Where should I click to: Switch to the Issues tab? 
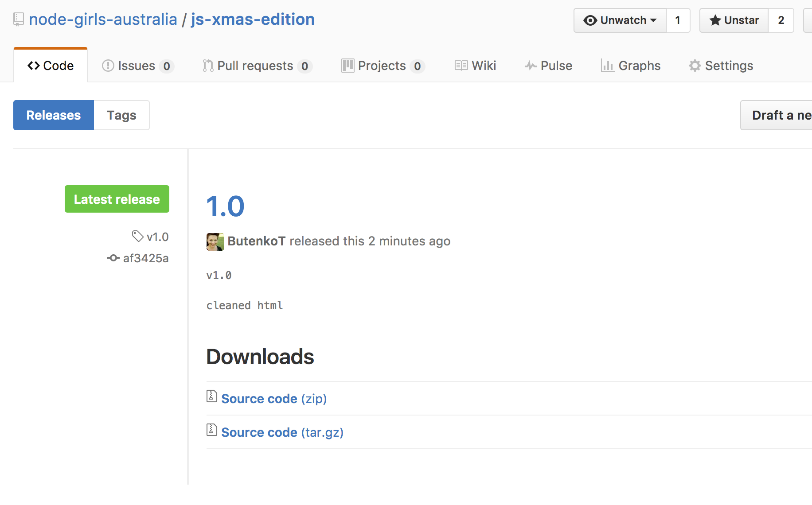[x=138, y=66]
